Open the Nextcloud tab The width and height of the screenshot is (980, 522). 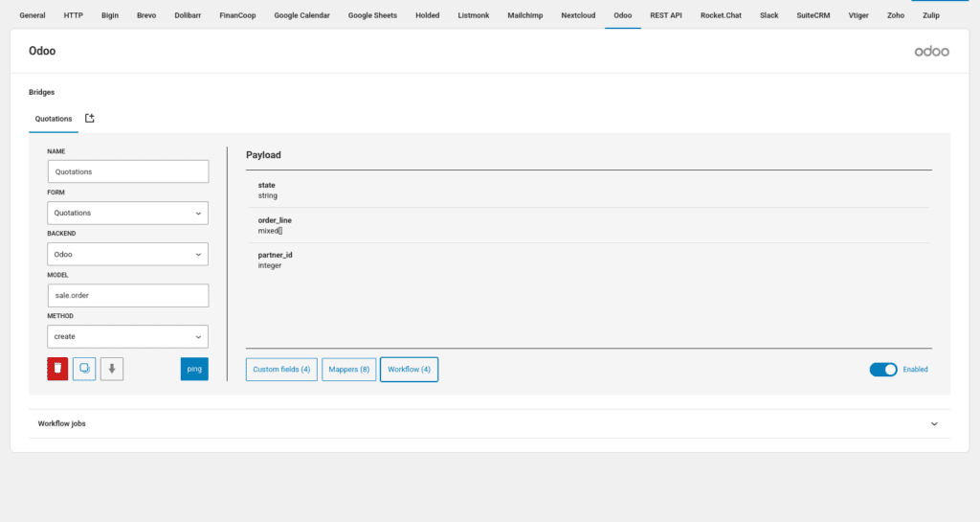[x=578, y=15]
